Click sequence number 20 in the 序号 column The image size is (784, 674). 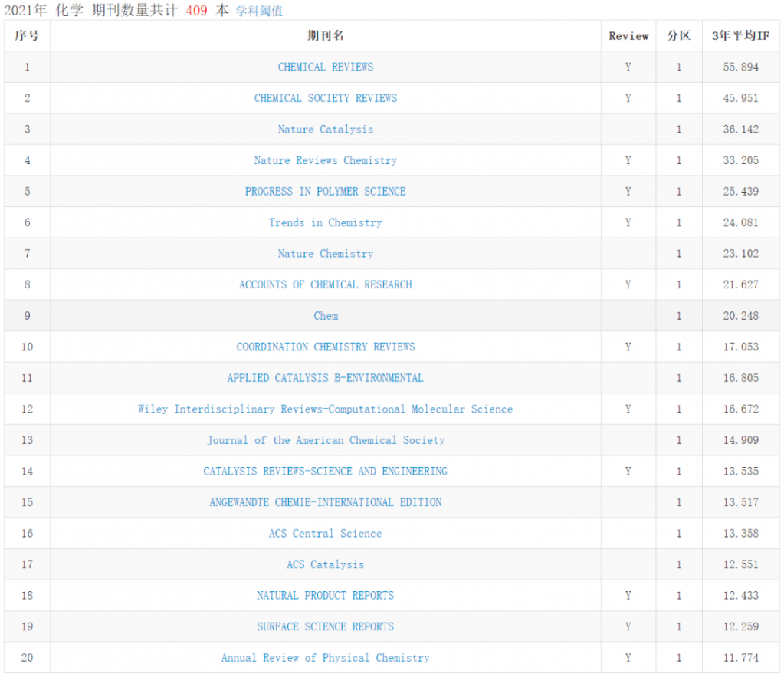tap(27, 657)
